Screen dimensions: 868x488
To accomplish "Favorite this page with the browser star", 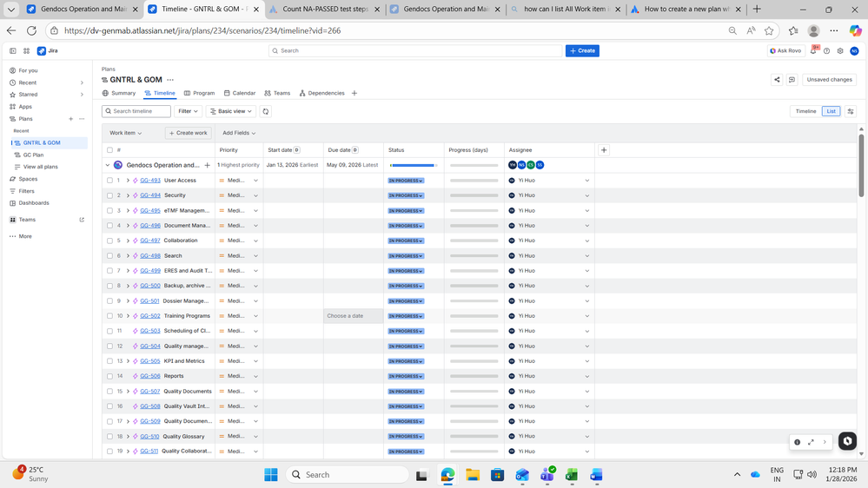I will coord(769,31).
